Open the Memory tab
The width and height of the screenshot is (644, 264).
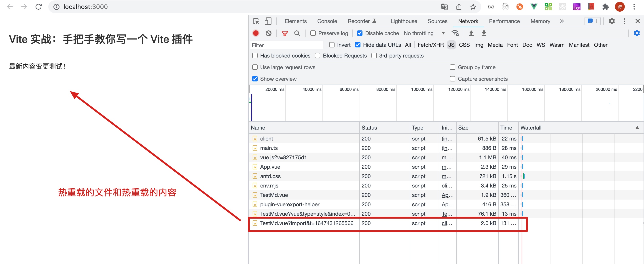[540, 21]
